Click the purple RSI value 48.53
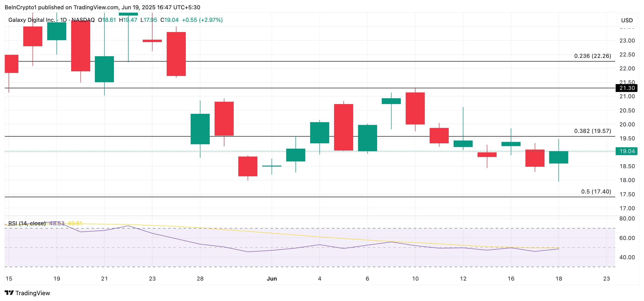This screenshot has width=644, height=301. pyautogui.click(x=57, y=223)
